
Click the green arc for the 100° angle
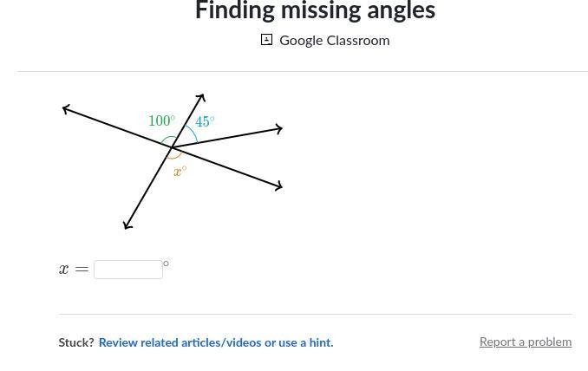[x=169, y=140]
